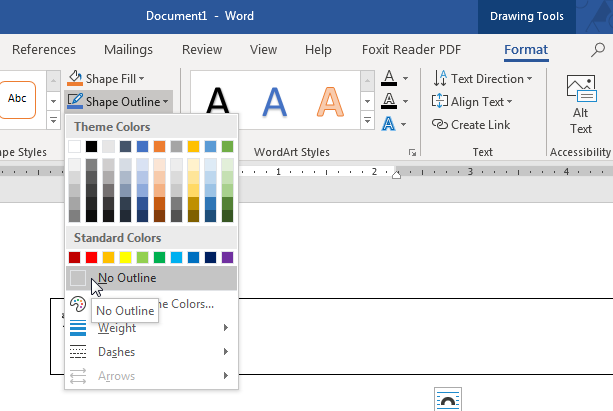Click the search magnifier icon in ribbon

tap(598, 49)
